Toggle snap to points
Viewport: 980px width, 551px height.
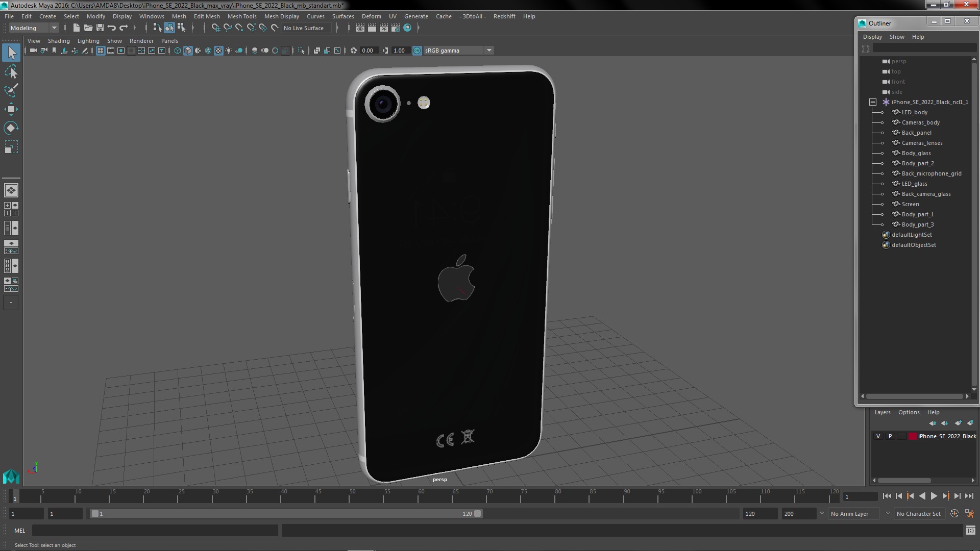coord(239,28)
